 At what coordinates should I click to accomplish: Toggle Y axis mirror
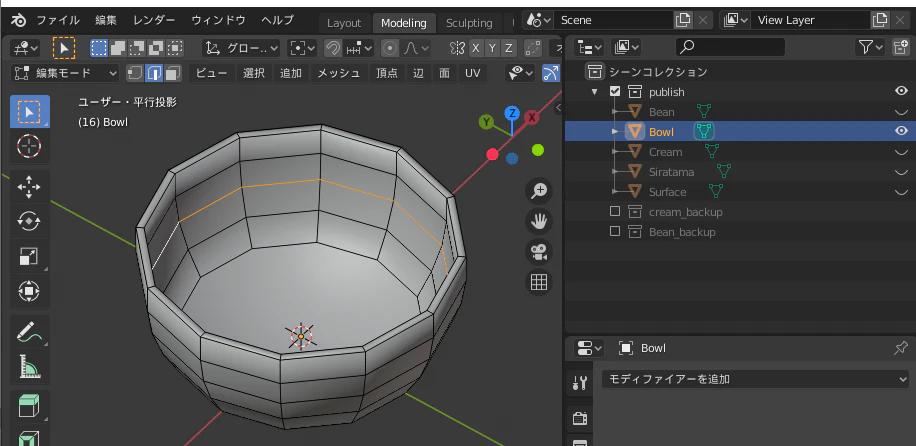click(492, 48)
